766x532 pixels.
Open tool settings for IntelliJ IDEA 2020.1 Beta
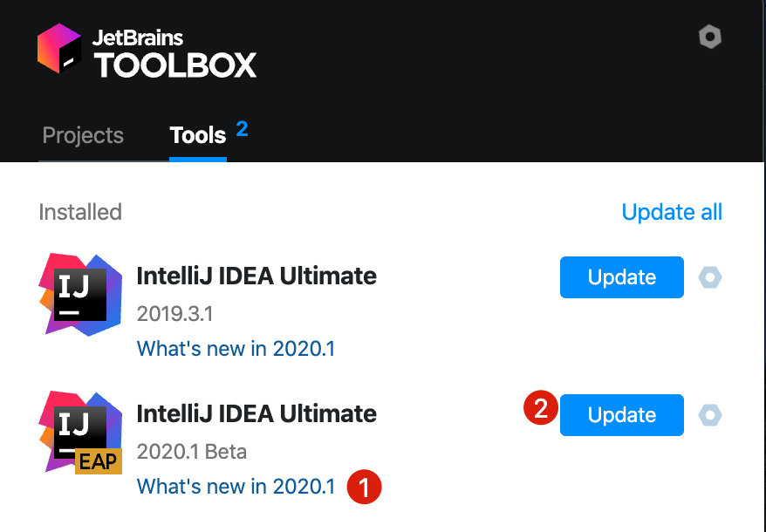coord(709,414)
